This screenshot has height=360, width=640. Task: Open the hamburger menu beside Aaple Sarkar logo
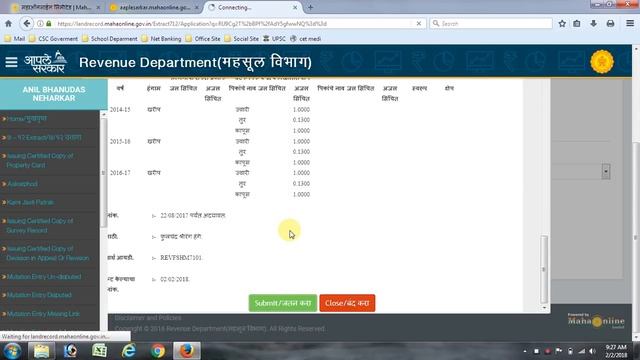(x=11, y=62)
